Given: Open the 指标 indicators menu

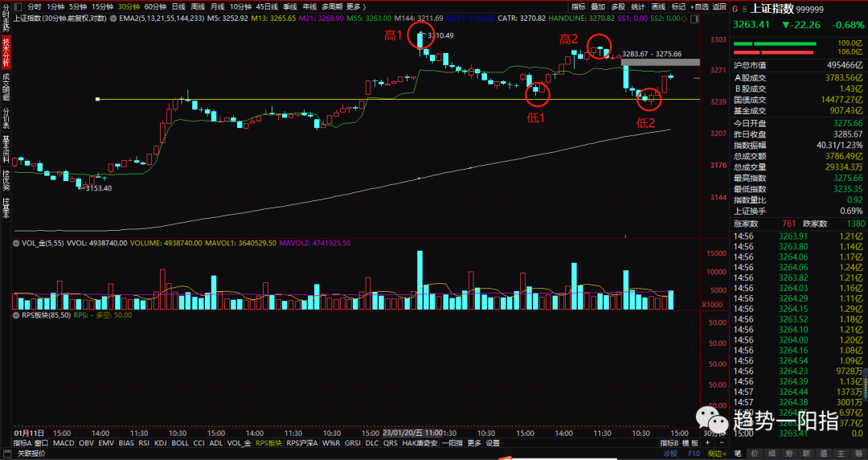Looking at the screenshot, I should click(579, 6).
